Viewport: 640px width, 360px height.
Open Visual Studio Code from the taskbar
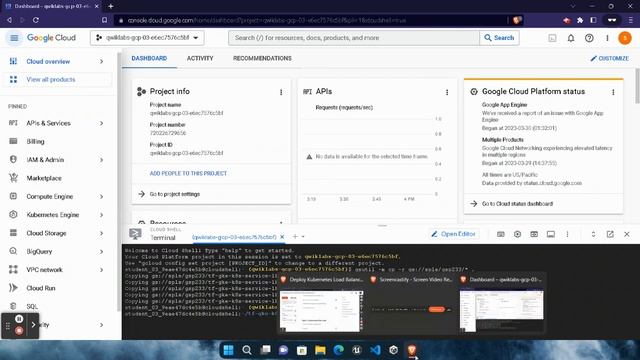[x=375, y=350]
